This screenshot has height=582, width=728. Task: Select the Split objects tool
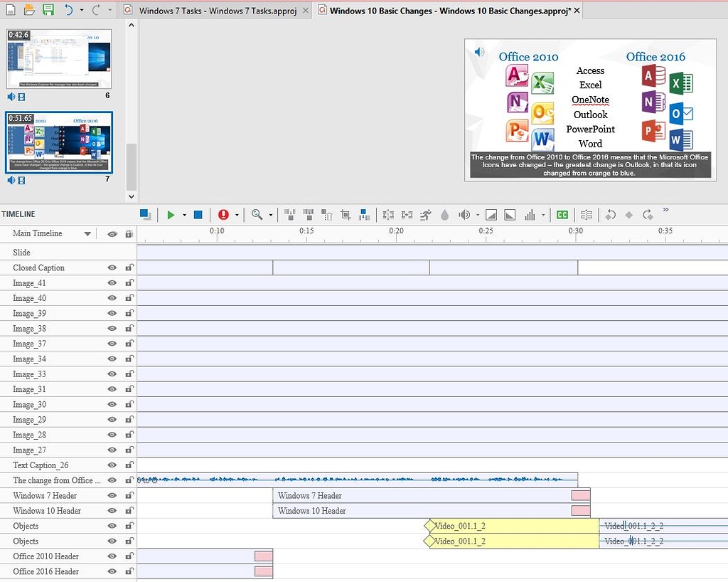click(x=387, y=214)
